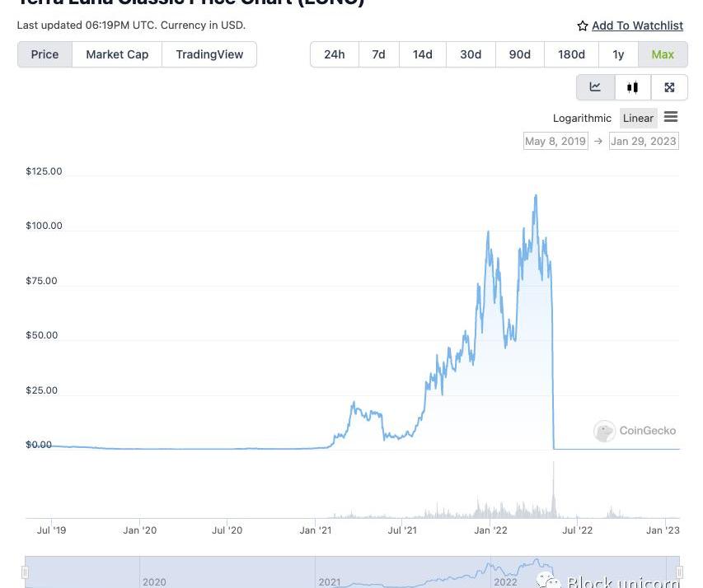The image size is (703, 588).
Task: Click the Max time range button
Action: (663, 54)
